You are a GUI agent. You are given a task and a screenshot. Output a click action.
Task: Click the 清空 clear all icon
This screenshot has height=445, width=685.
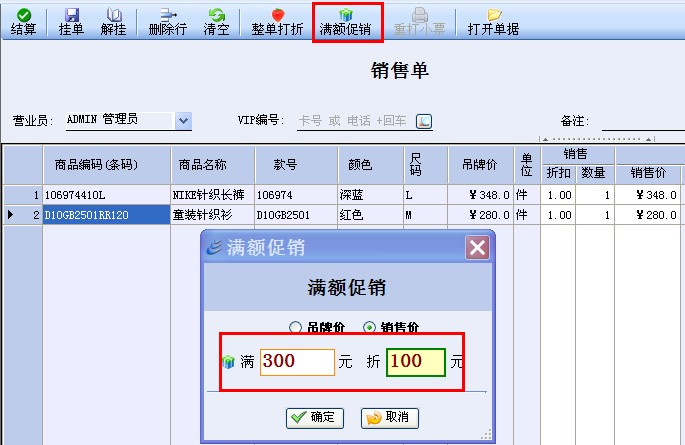coord(216,22)
